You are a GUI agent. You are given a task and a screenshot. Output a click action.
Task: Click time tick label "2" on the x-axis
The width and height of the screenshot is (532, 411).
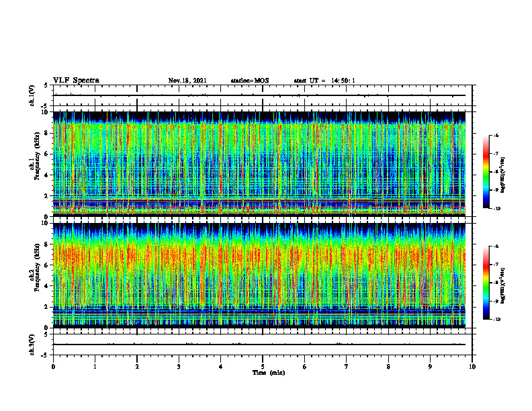[x=137, y=367]
